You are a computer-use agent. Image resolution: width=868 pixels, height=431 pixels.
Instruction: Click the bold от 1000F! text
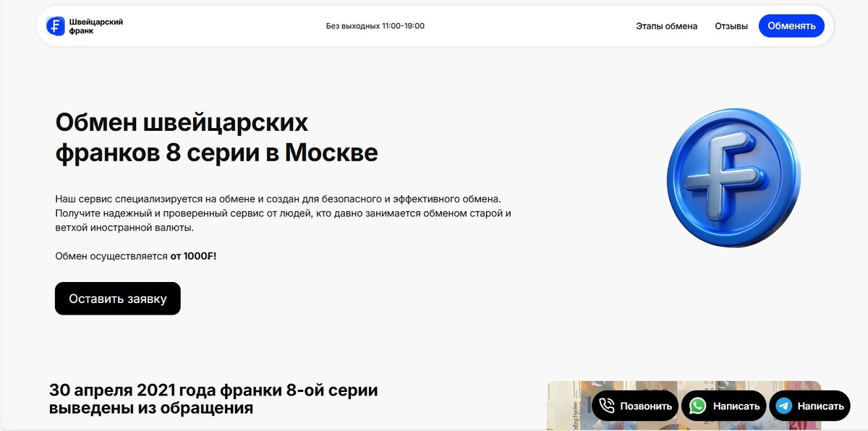click(x=194, y=256)
